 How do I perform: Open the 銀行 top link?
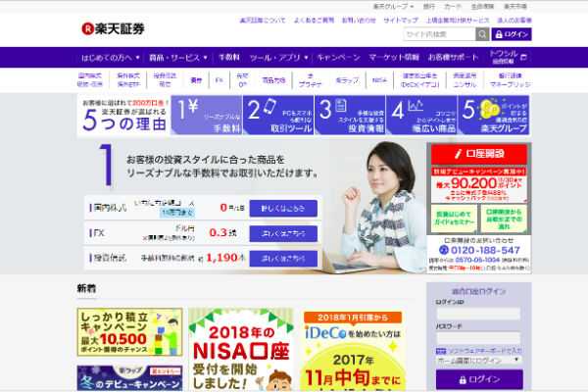(x=428, y=7)
